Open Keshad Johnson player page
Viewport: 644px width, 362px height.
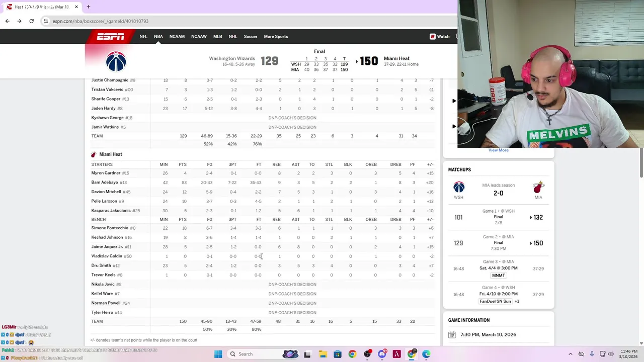click(107, 237)
